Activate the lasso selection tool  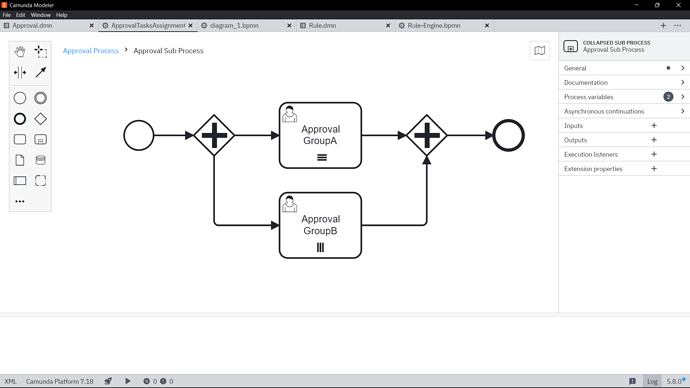(40, 51)
